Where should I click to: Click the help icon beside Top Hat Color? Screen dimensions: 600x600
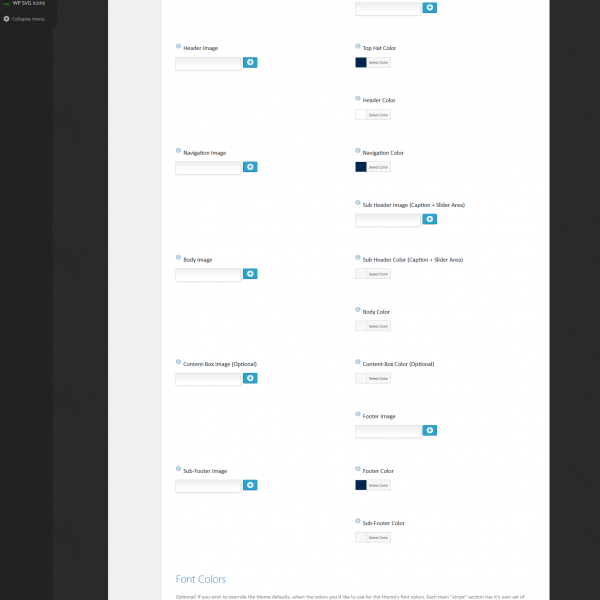click(357, 47)
